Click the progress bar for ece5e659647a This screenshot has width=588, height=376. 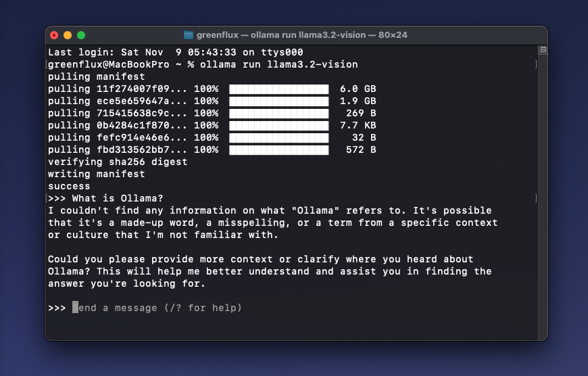(x=278, y=101)
